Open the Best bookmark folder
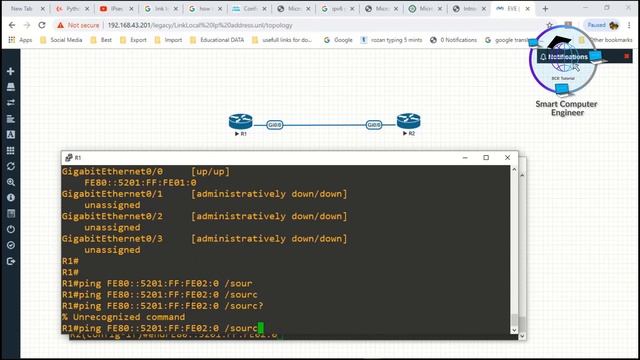 pos(101,40)
